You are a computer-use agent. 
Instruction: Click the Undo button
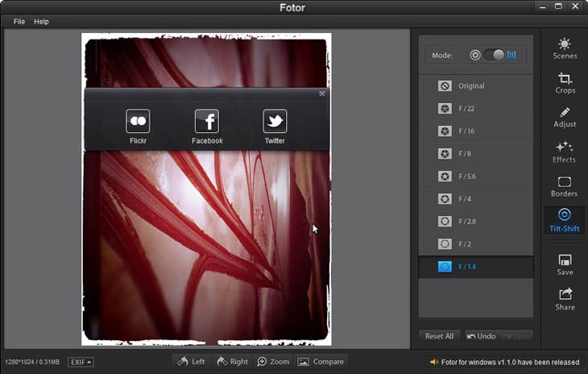coord(481,336)
